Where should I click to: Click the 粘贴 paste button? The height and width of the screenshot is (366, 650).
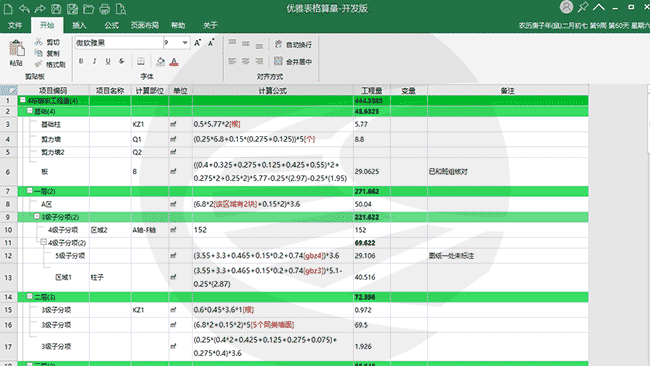coord(16,53)
